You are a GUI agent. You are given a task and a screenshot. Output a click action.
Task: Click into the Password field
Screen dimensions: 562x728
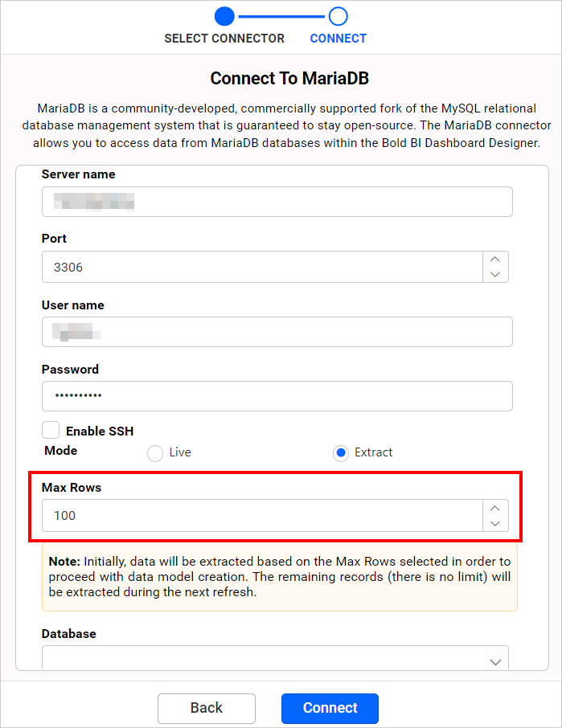(x=277, y=396)
